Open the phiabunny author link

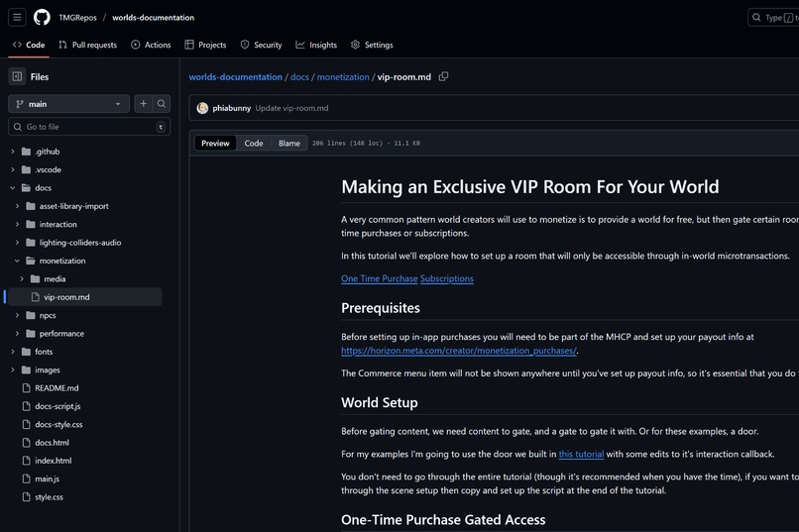click(231, 108)
